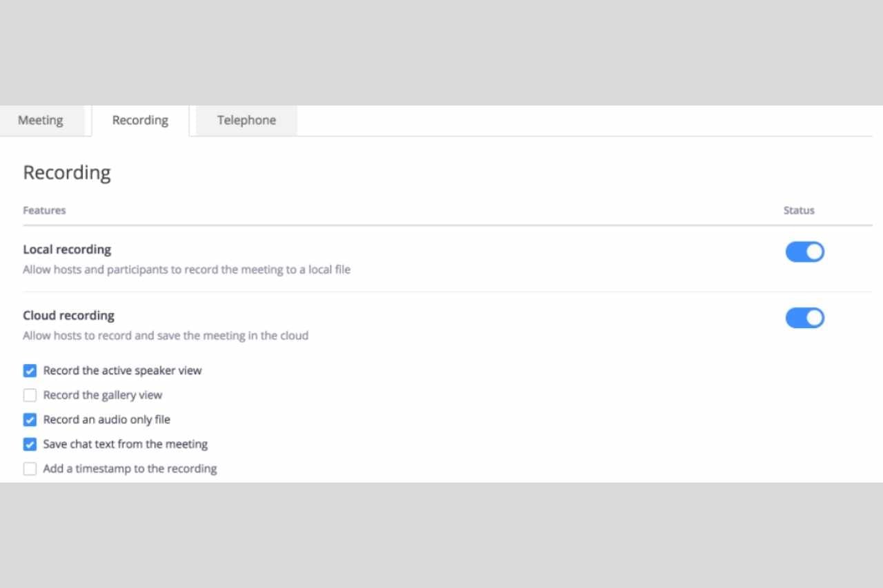The height and width of the screenshot is (588, 883).
Task: Click the Status column header
Action: coord(799,210)
